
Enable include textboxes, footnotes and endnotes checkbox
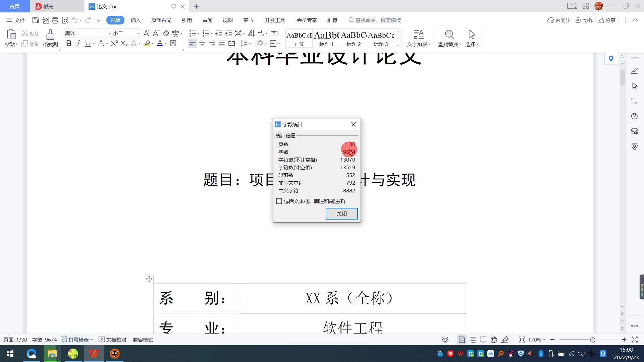pos(279,201)
